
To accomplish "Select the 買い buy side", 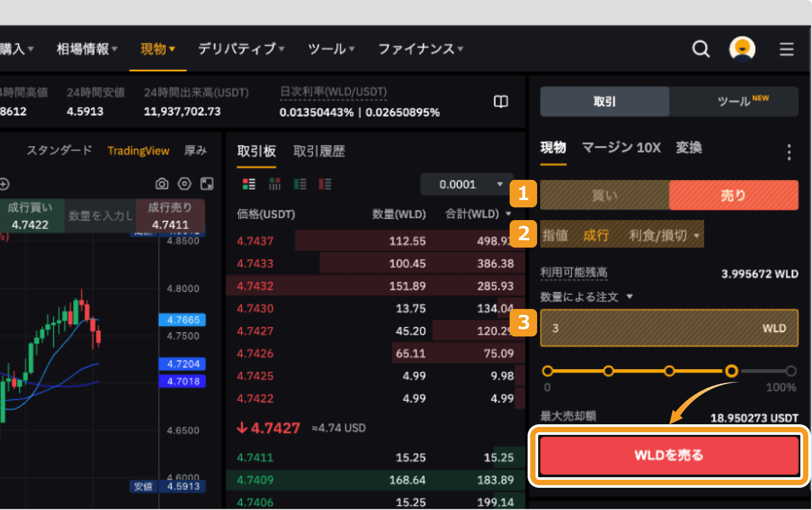I will [x=605, y=195].
